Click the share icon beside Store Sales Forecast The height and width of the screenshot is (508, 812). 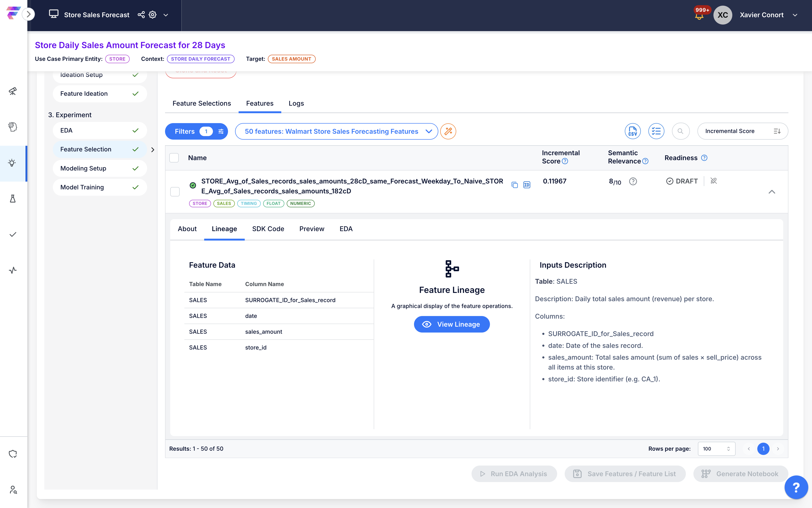[141, 15]
